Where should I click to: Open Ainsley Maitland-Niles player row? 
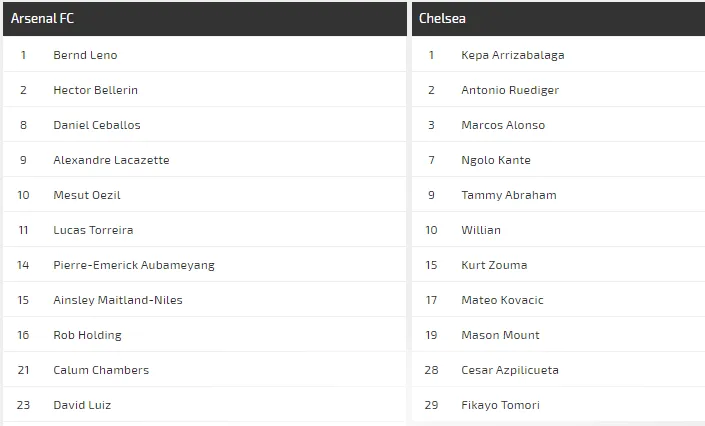click(x=117, y=300)
